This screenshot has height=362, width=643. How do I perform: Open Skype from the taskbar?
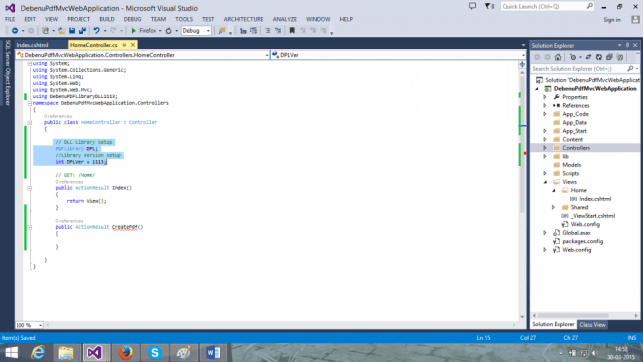coord(155,352)
